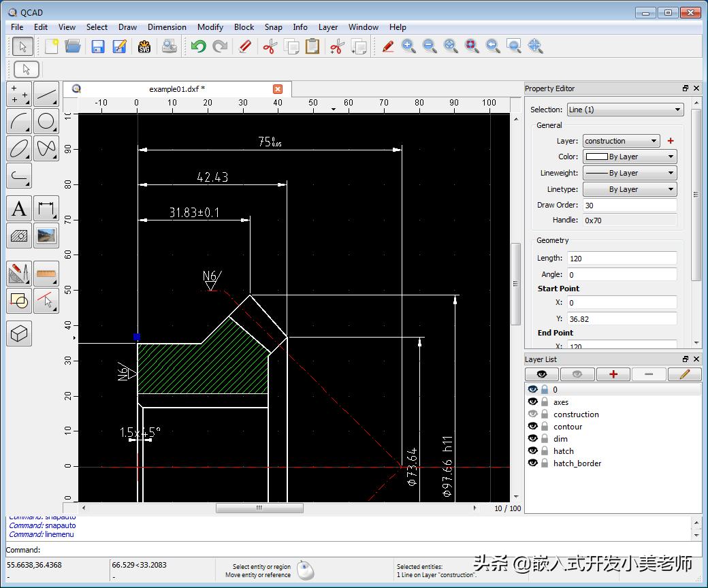
Task: Zoom out with minus magnifier
Action: point(430,46)
